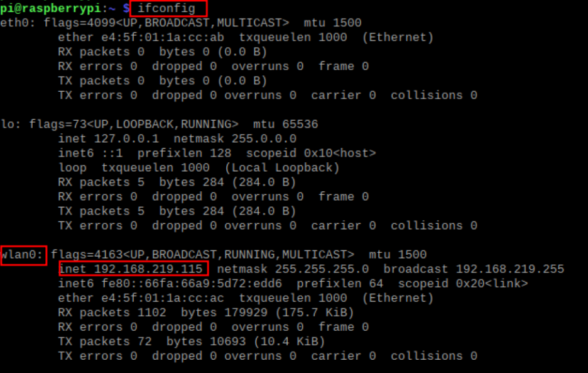Click scopeid 0x10<host> text
Viewport: 588px width, 373px height.
point(311,153)
